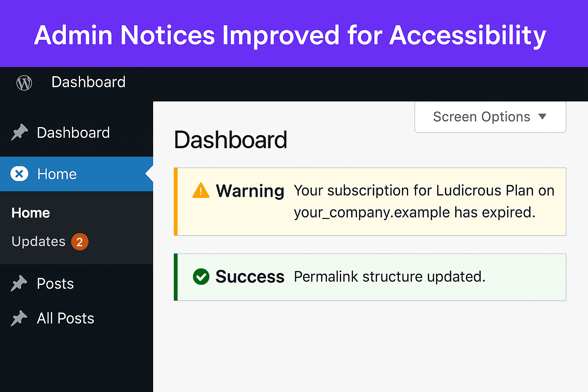The height and width of the screenshot is (392, 588).
Task: Expand the Screen Options dropdown arrow
Action: coord(542,116)
